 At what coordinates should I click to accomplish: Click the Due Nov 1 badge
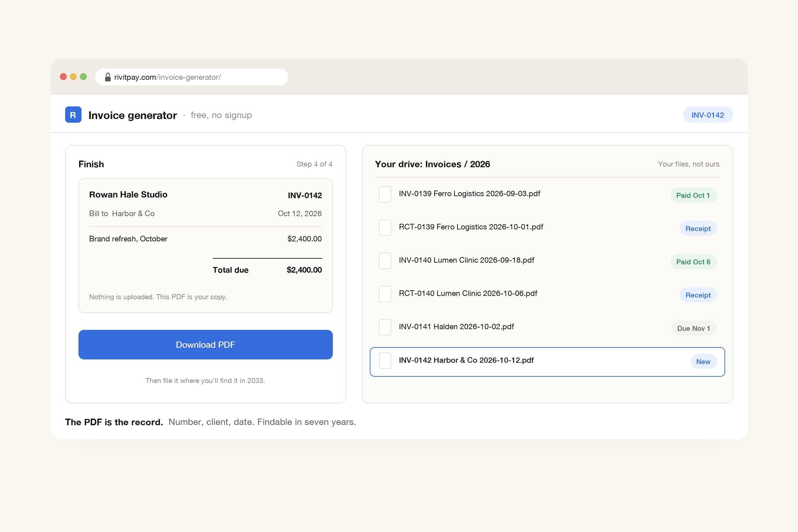click(x=694, y=328)
